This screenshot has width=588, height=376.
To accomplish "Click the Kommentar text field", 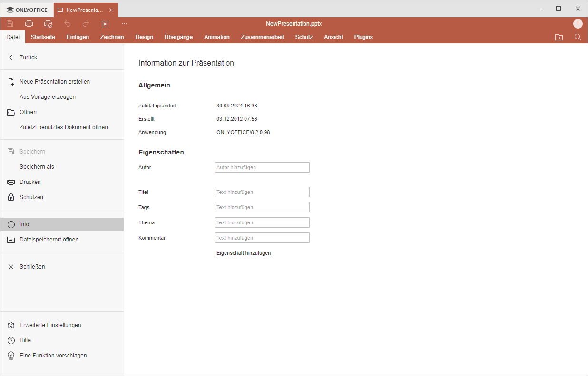I will (262, 238).
